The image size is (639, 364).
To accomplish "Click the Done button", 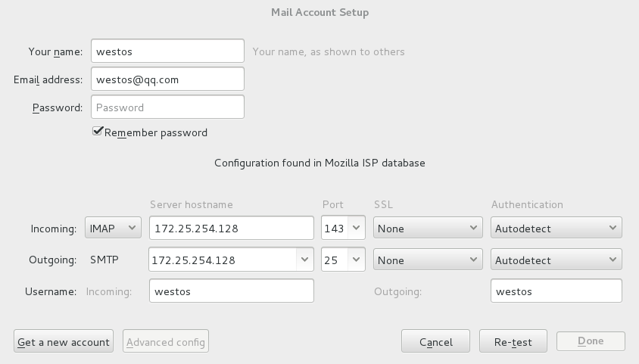I will pyautogui.click(x=591, y=341).
